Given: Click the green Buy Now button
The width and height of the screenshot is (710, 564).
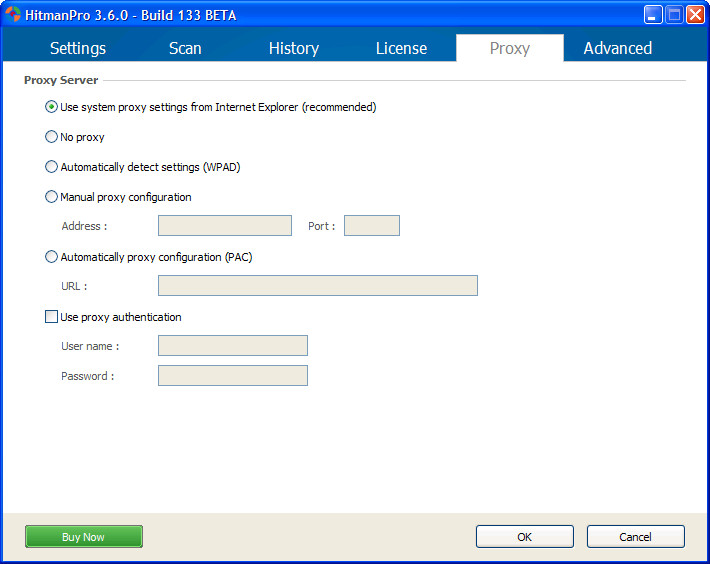Looking at the screenshot, I should 84,536.
